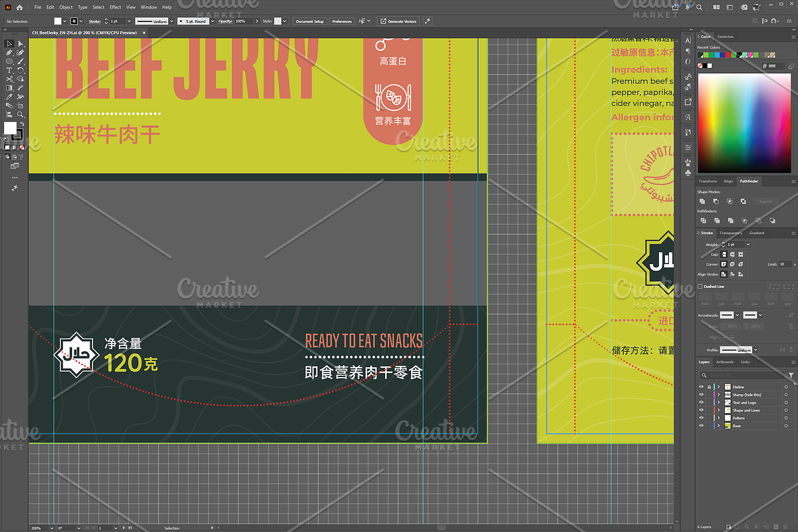The image size is (798, 532).
Task: Open the Color panel menu icon
Action: click(x=793, y=37)
